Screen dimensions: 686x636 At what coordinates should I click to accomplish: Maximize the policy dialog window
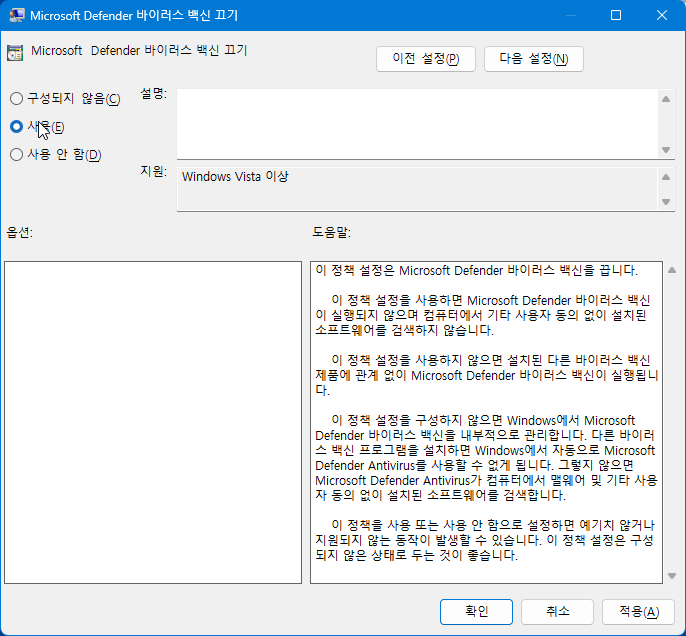point(616,15)
